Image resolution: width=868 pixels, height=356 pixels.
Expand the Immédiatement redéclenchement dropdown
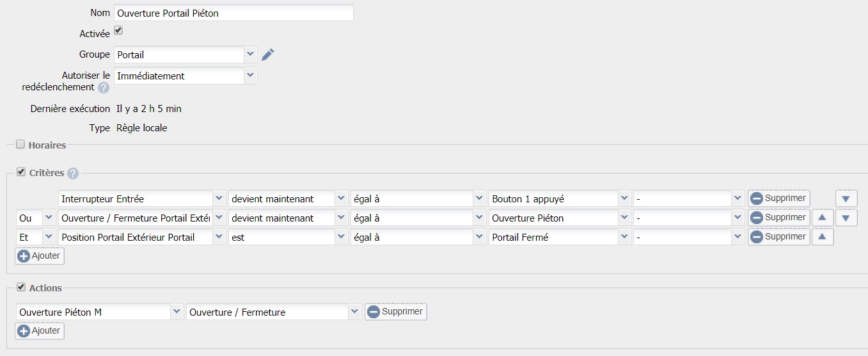[x=185, y=76]
